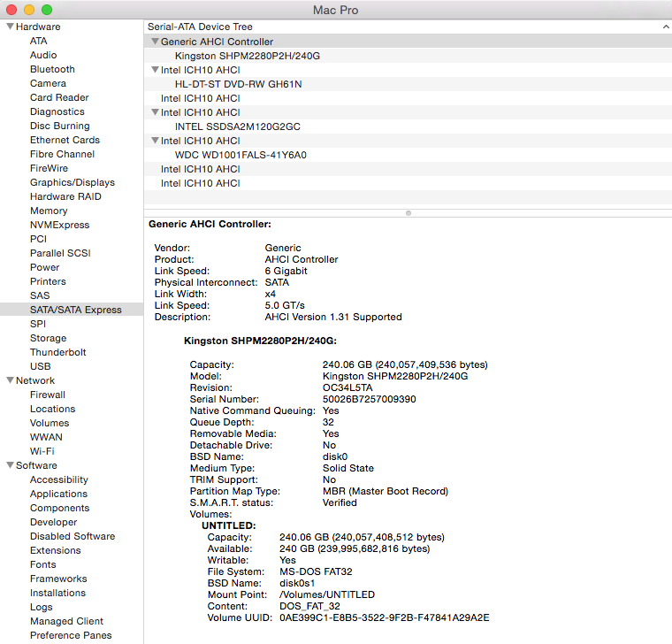672x644 pixels.
Task: Open Firewall network info
Action: pyautogui.click(x=48, y=395)
